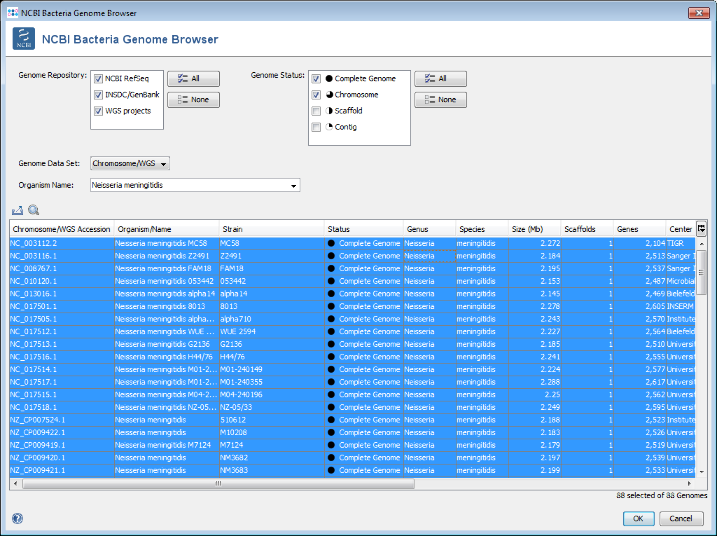Click the NCBI logo in the header
Image resolution: width=717 pixels, height=536 pixels.
coord(24,40)
